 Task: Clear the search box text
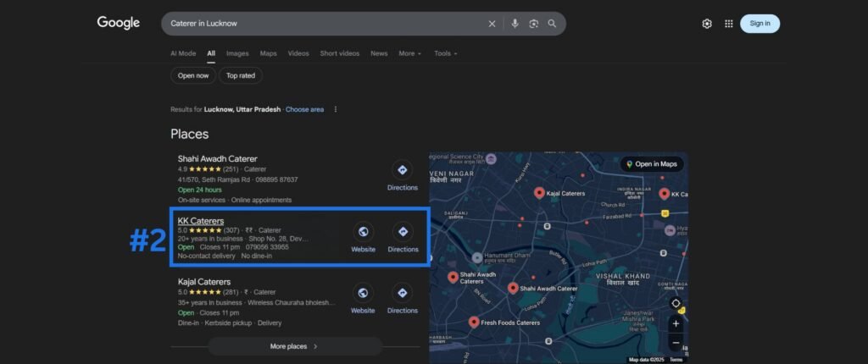pos(492,24)
